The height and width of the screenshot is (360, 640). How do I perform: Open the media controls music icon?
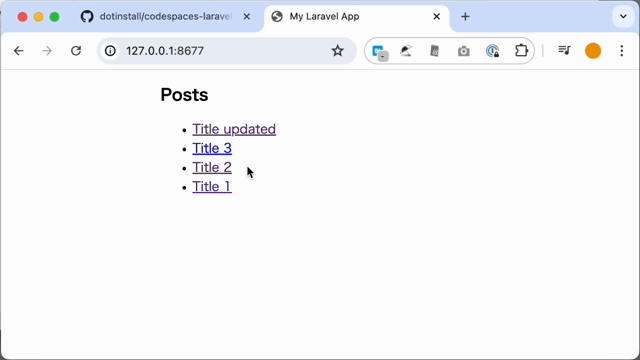coord(564,51)
